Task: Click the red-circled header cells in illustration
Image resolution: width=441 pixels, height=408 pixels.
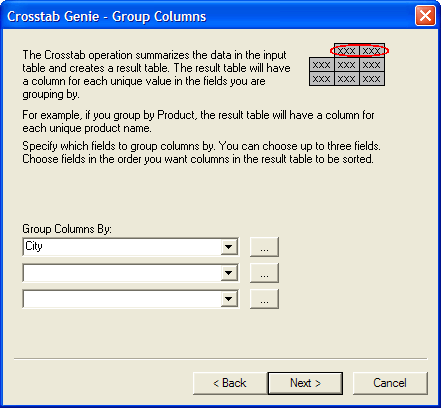Action: (359, 51)
